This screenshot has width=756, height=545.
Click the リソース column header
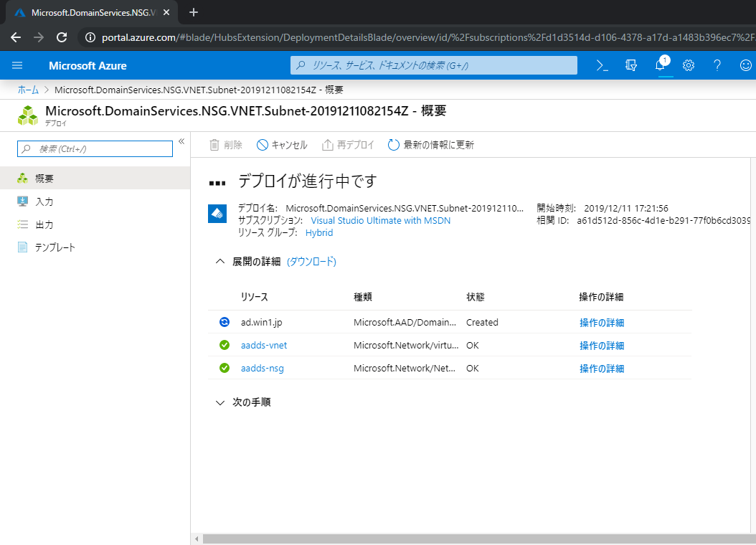(x=254, y=298)
